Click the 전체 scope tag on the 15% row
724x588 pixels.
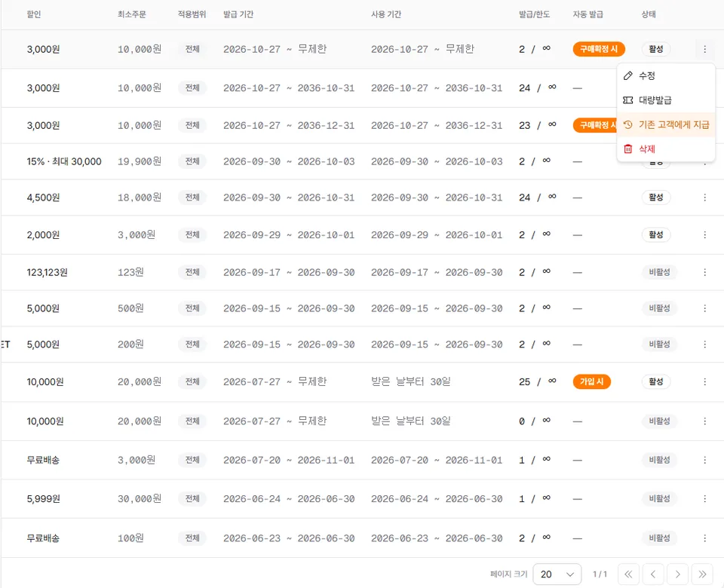pos(192,161)
